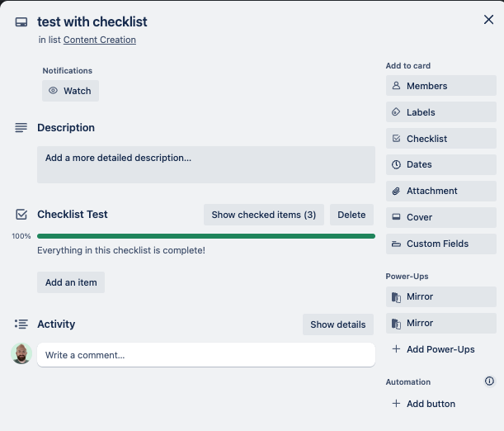The width and height of the screenshot is (504, 431).
Task: Open the Dates picker
Action: (441, 164)
